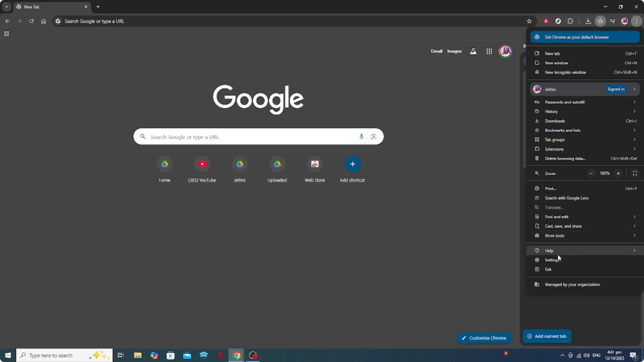Expand Bookmarks and lists submenu
Screen dimensions: 644x362
(x=585, y=130)
